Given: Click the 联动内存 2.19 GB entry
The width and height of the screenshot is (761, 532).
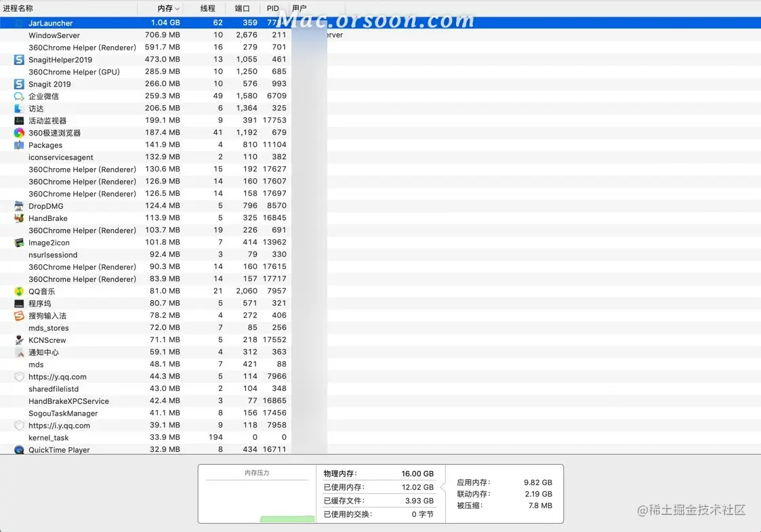Looking at the screenshot, I should (x=504, y=493).
